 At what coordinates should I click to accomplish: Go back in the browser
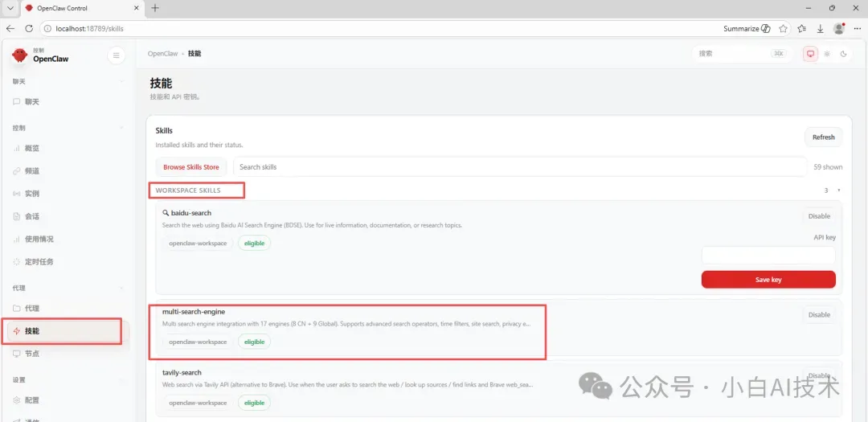click(10, 28)
